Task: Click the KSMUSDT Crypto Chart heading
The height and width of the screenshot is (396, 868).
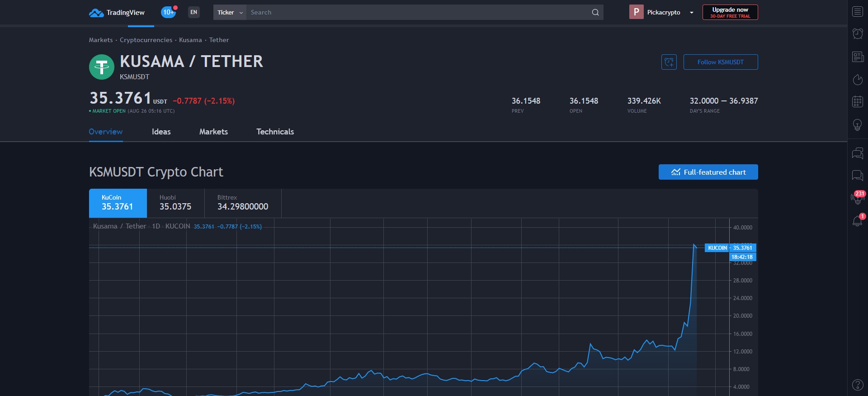Action: click(156, 172)
